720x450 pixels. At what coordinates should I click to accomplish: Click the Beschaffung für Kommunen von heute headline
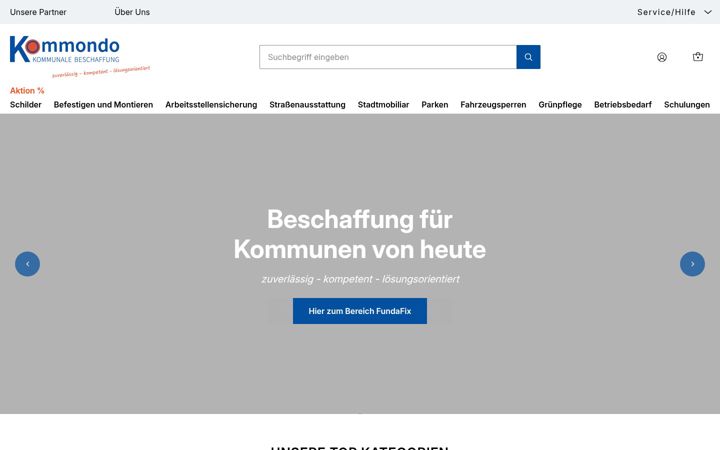coord(360,234)
